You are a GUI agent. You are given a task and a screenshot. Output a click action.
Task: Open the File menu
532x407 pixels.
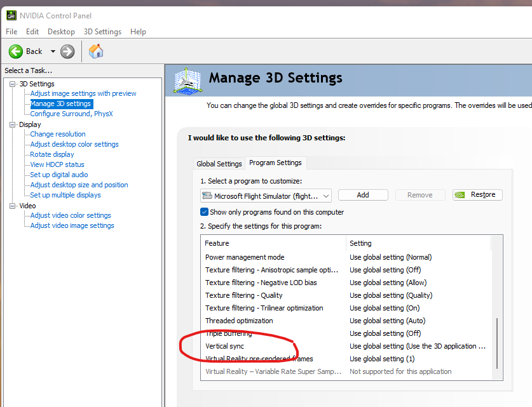coord(11,32)
